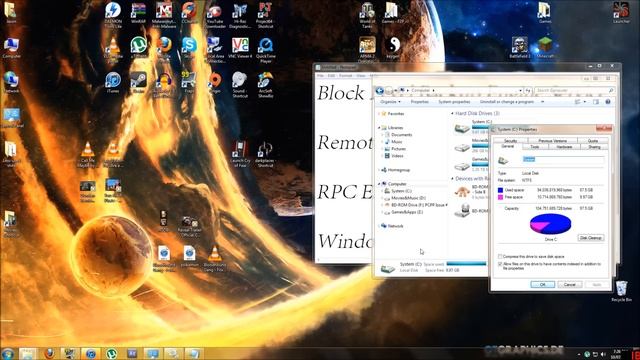Switch to the Tools tab
This screenshot has width=640, height=360.
(535, 147)
